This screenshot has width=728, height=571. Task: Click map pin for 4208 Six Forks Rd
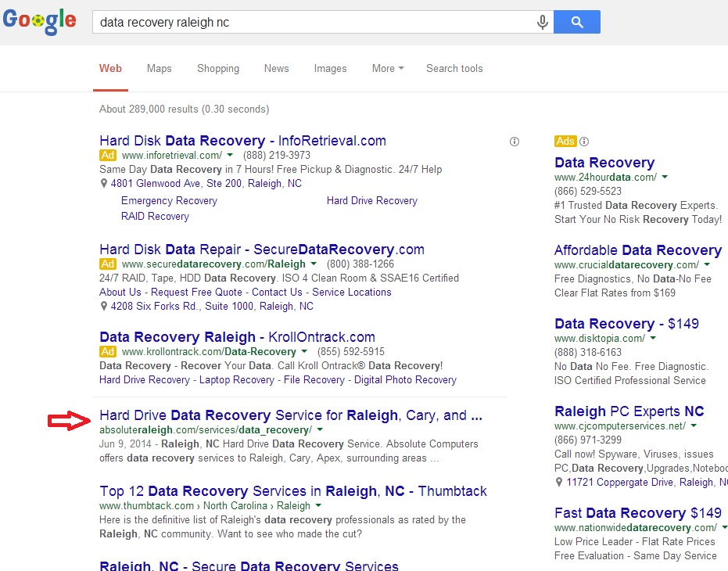[x=104, y=306]
